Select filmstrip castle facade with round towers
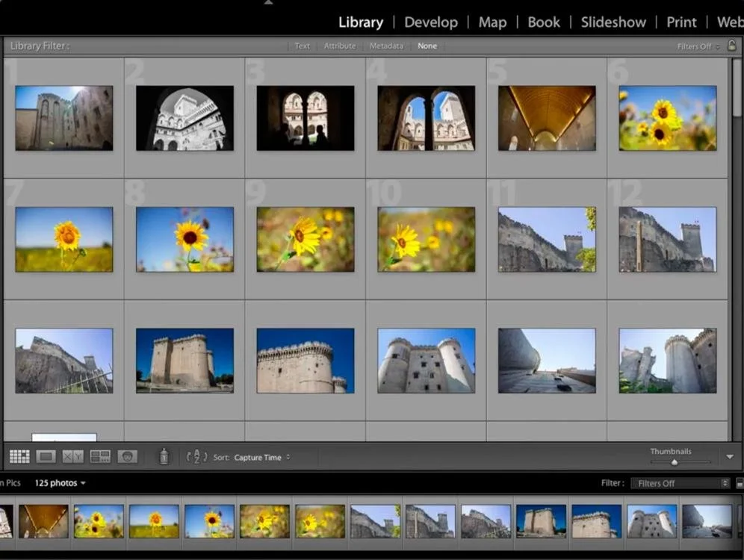The image size is (744, 560). pos(652,521)
